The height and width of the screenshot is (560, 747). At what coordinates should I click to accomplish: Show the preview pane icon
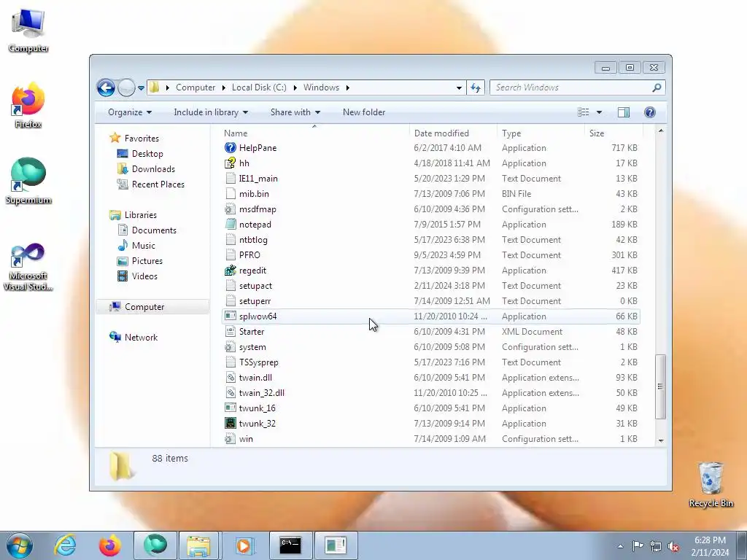pos(623,112)
